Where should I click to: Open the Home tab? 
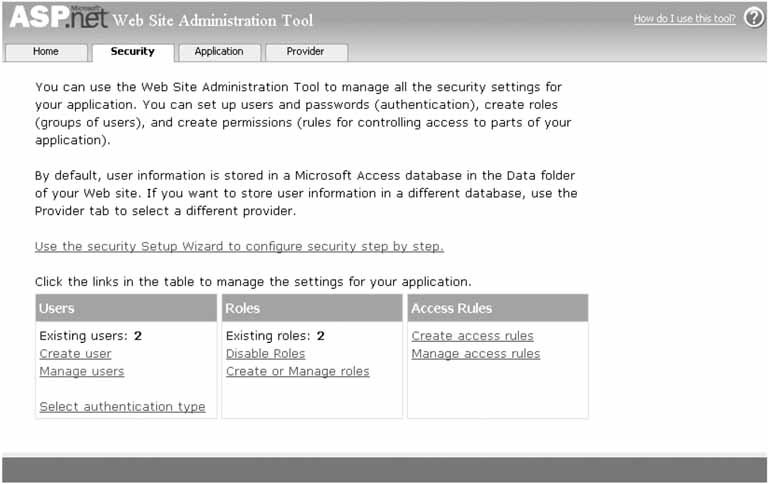(45, 52)
